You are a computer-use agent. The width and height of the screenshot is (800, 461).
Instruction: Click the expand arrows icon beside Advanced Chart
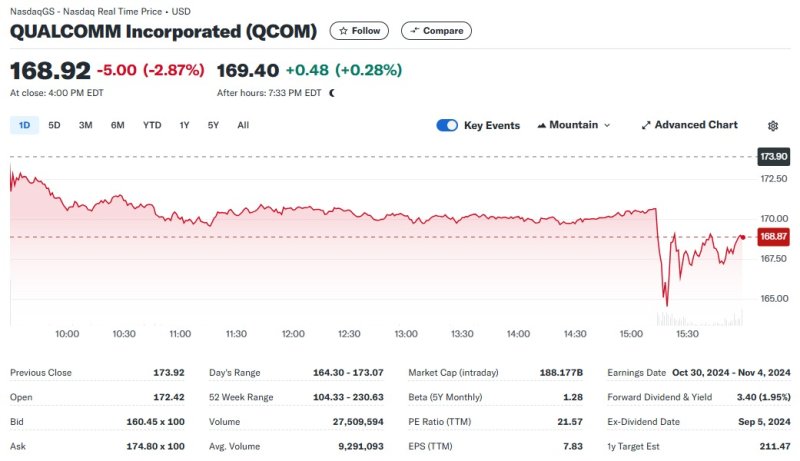(646, 126)
